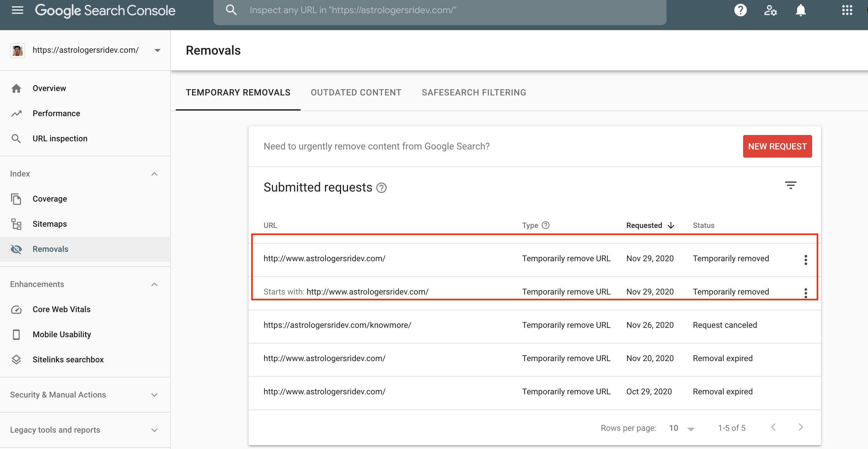Viewport: 868px width, 449px height.
Task: Open the filter icon for Submitted requests
Action: point(790,185)
